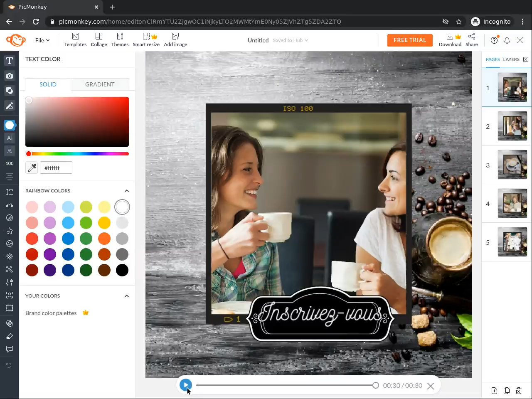This screenshot has width=532, height=399.
Task: Click Add image
Action: click(175, 40)
